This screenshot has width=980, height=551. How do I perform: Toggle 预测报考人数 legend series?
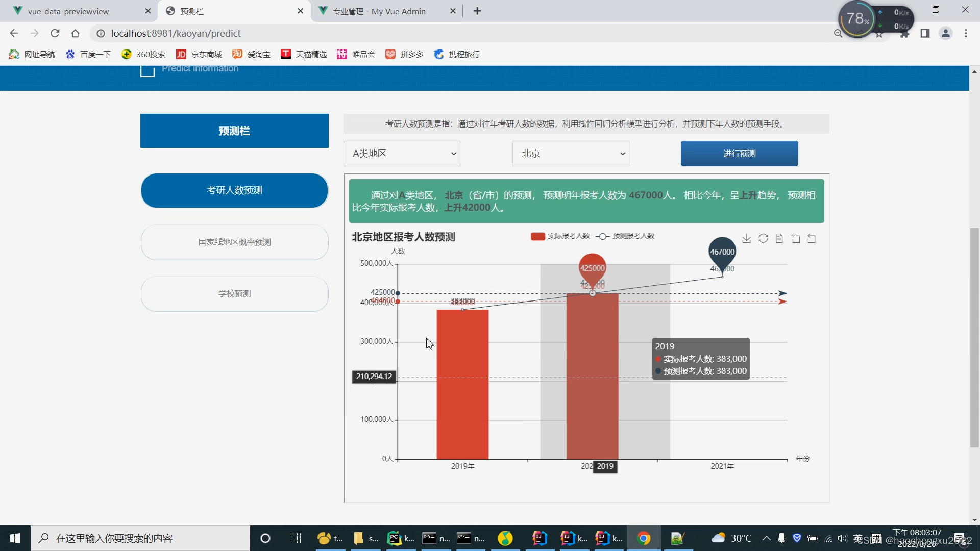[x=625, y=236]
